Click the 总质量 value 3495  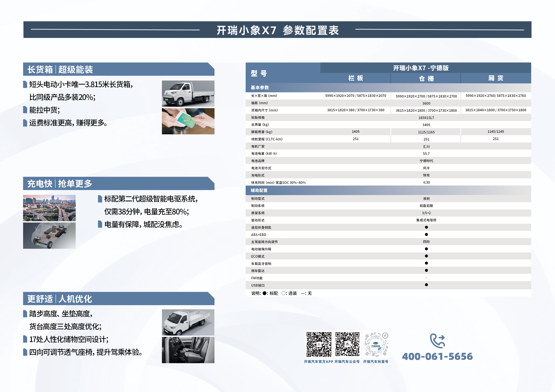pos(426,125)
